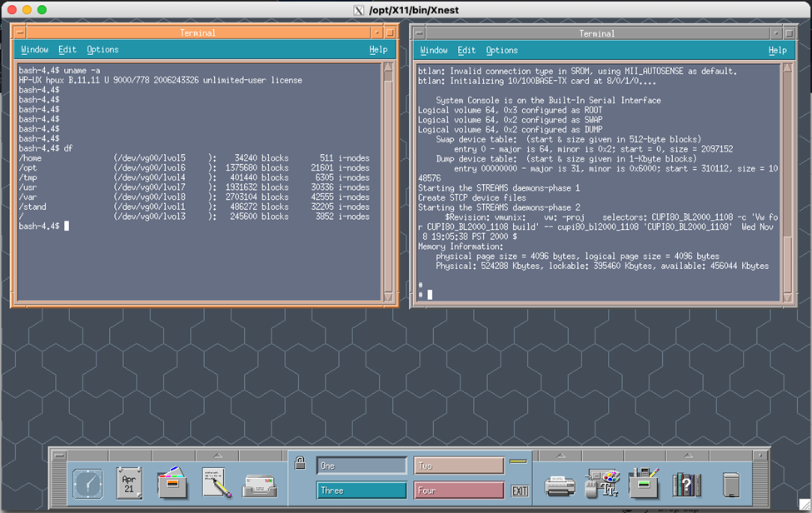Open the Application Manager drawer icon
This screenshot has width=812, height=513.
click(643, 483)
